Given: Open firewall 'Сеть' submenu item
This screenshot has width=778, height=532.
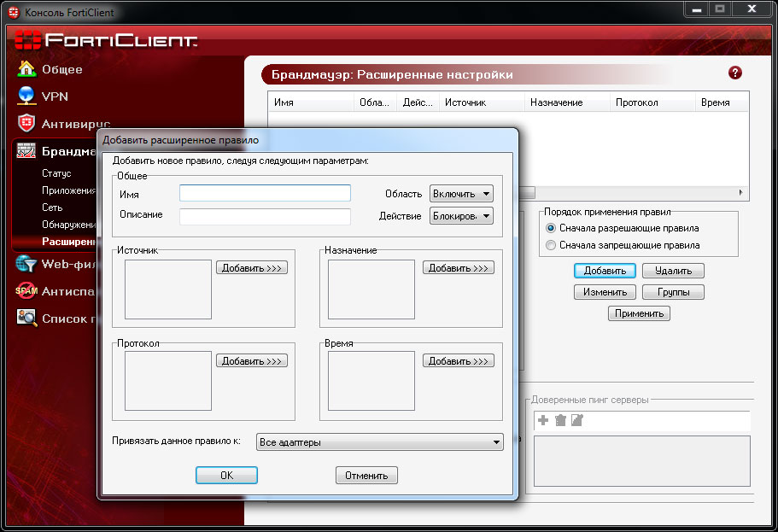Looking at the screenshot, I should (52, 208).
